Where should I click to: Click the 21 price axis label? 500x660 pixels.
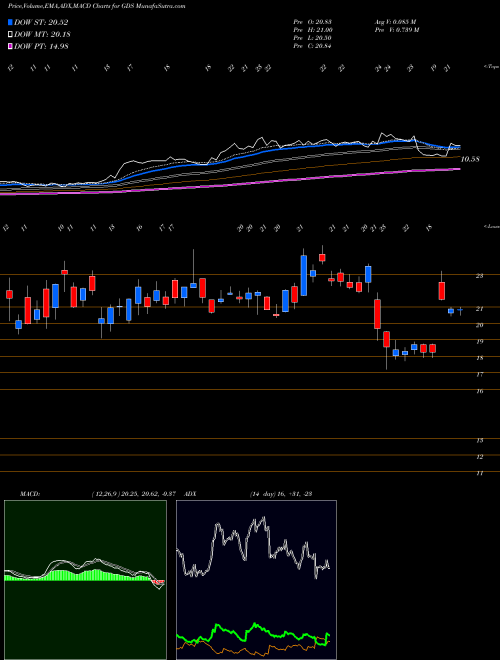click(479, 309)
